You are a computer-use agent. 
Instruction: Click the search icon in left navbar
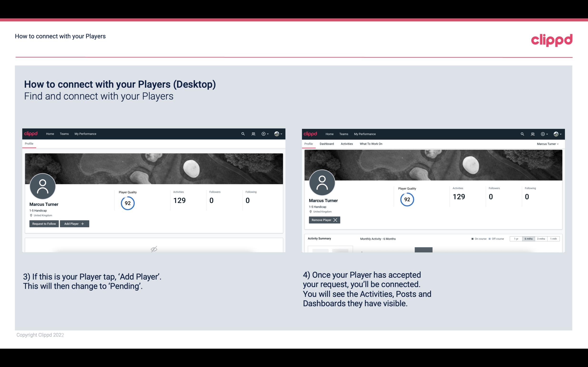coord(243,134)
